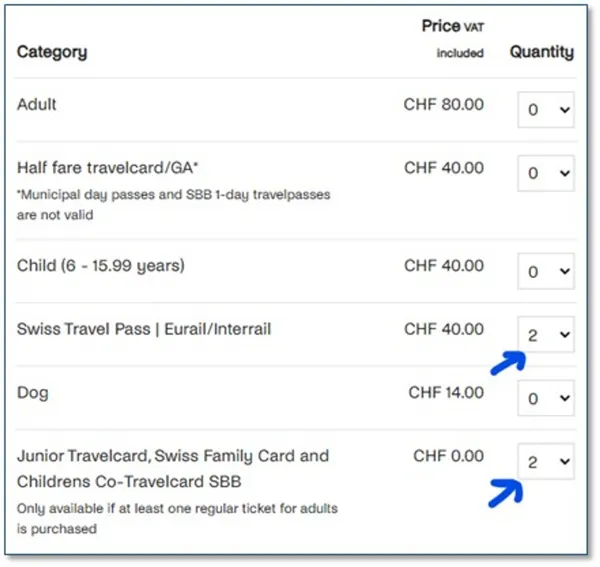Expand the Child quantity selector
This screenshot has height=567, width=600.
(x=546, y=271)
